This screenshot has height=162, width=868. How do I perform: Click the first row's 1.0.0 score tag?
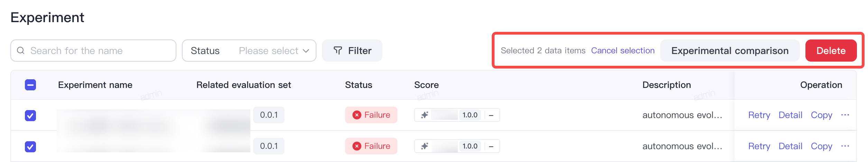470,115
